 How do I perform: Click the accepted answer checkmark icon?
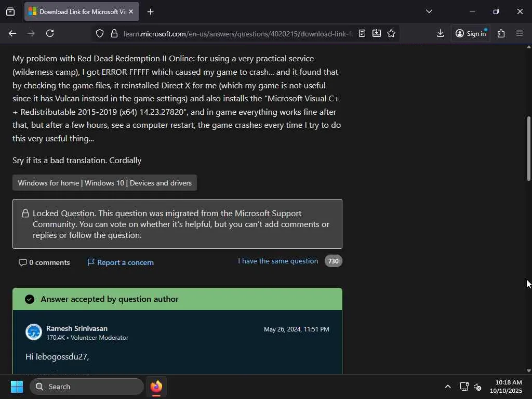(x=30, y=299)
